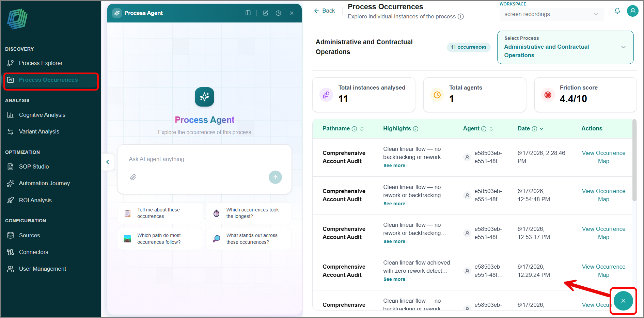The image size is (644, 318).
Task: Open Process Agent chat history clock icon
Action: (x=278, y=13)
